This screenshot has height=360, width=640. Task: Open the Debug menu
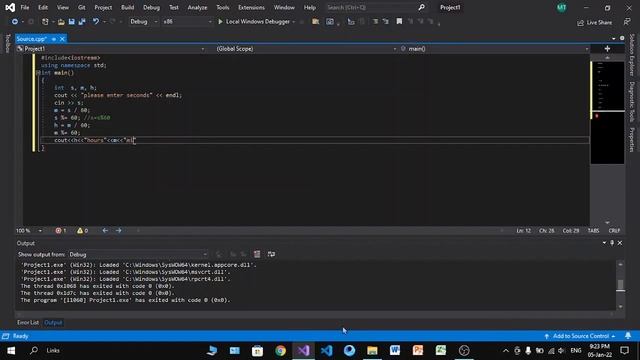(x=151, y=7)
